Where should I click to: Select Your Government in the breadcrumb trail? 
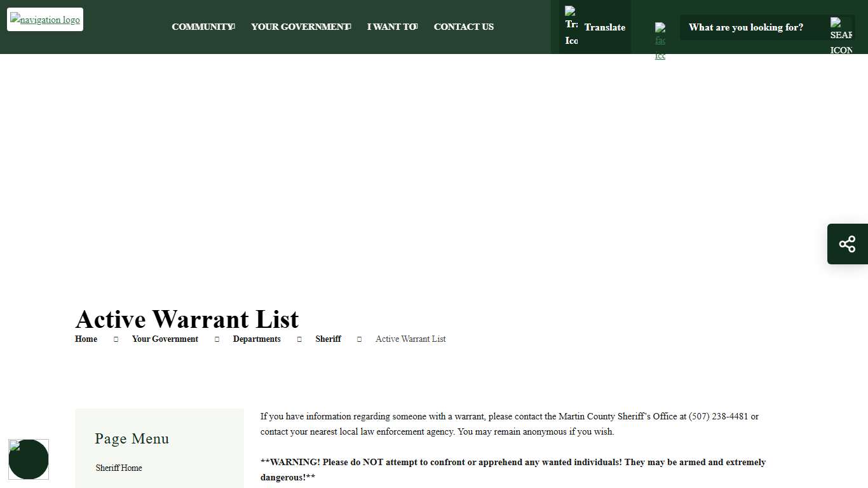tap(165, 339)
